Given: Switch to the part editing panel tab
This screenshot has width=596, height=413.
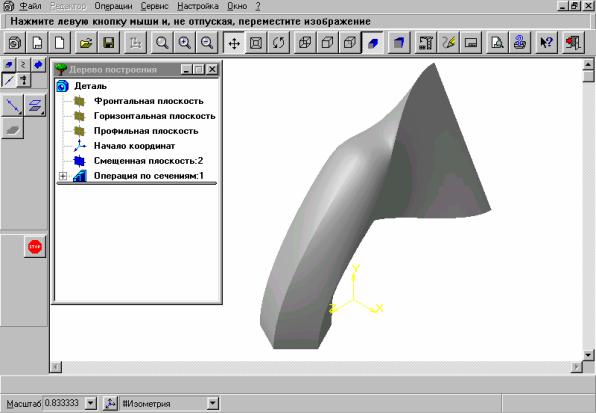Looking at the screenshot, I should 8,65.
